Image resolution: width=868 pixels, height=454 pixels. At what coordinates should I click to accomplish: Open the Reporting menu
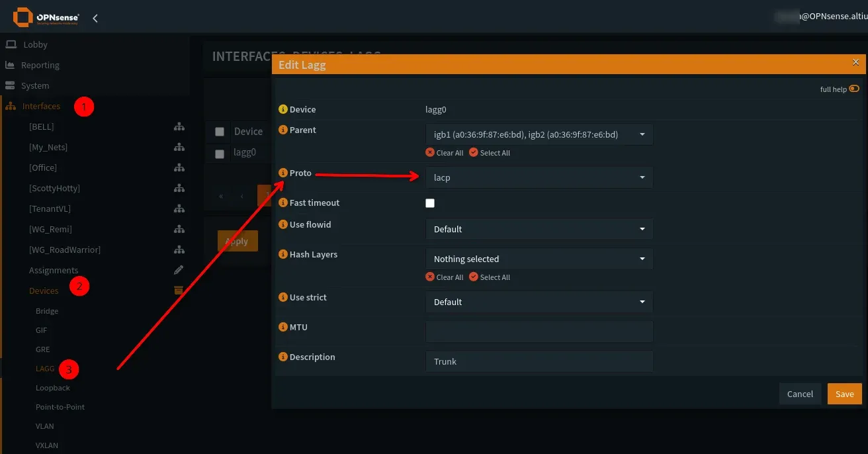pos(40,65)
